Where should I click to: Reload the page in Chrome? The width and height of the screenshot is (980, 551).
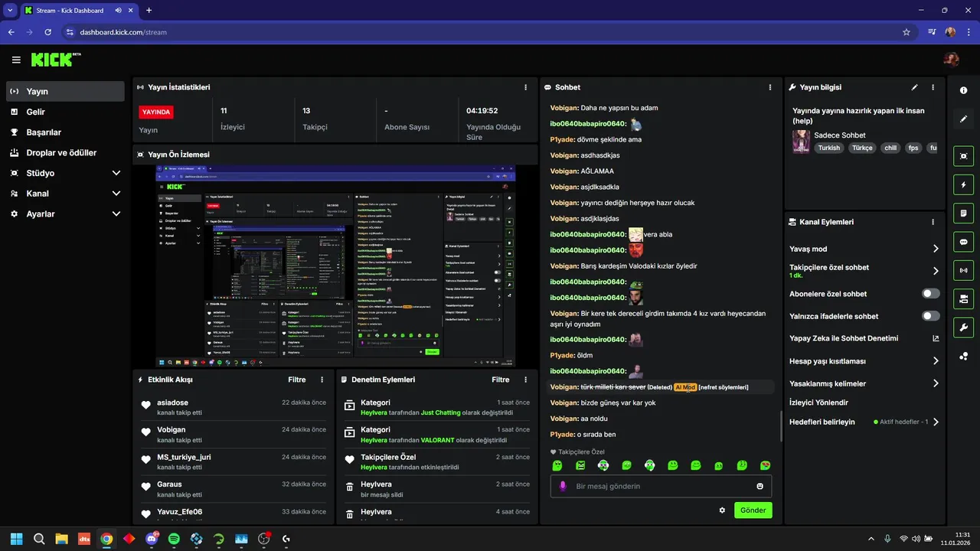(x=48, y=32)
